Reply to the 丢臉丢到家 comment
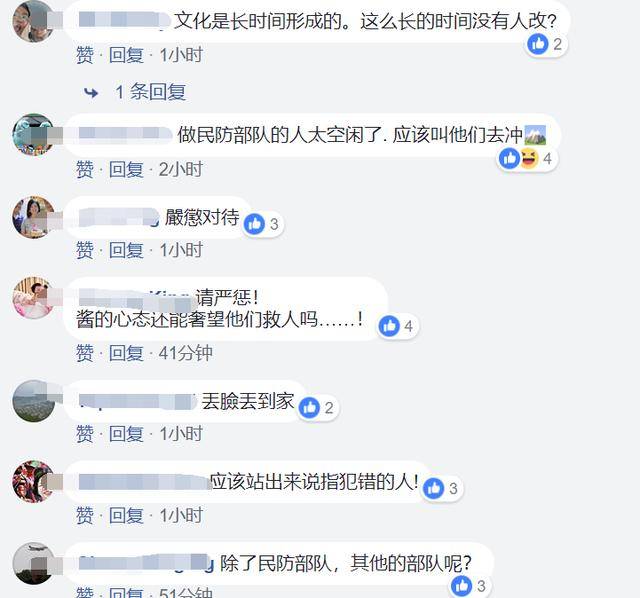This screenshot has width=640, height=598. tap(126, 433)
